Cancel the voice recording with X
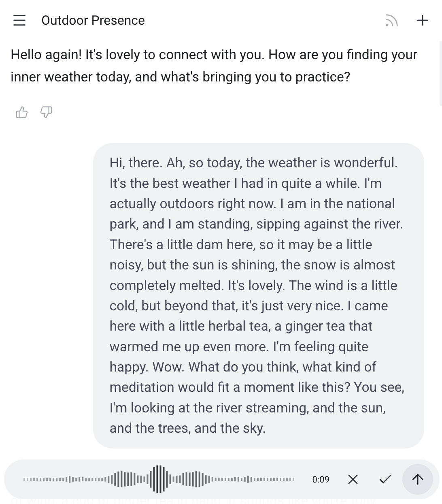Viewport: 442px width, 504px height. (353, 479)
